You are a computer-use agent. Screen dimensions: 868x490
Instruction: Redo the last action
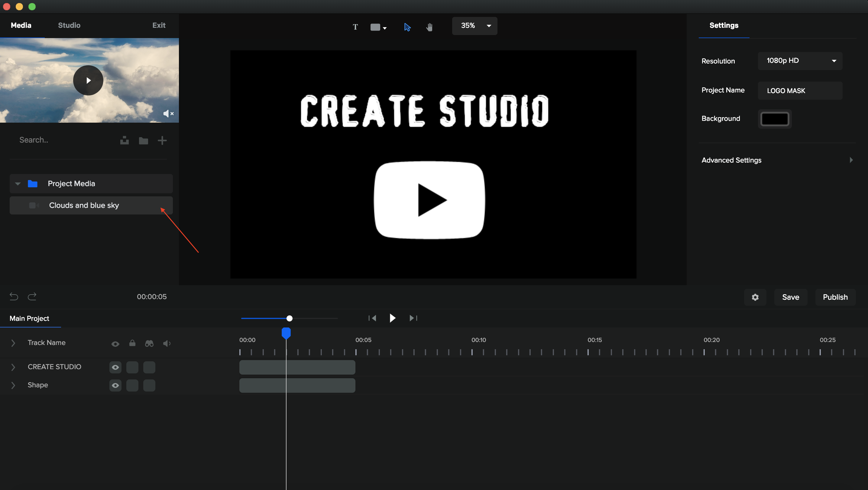click(32, 296)
